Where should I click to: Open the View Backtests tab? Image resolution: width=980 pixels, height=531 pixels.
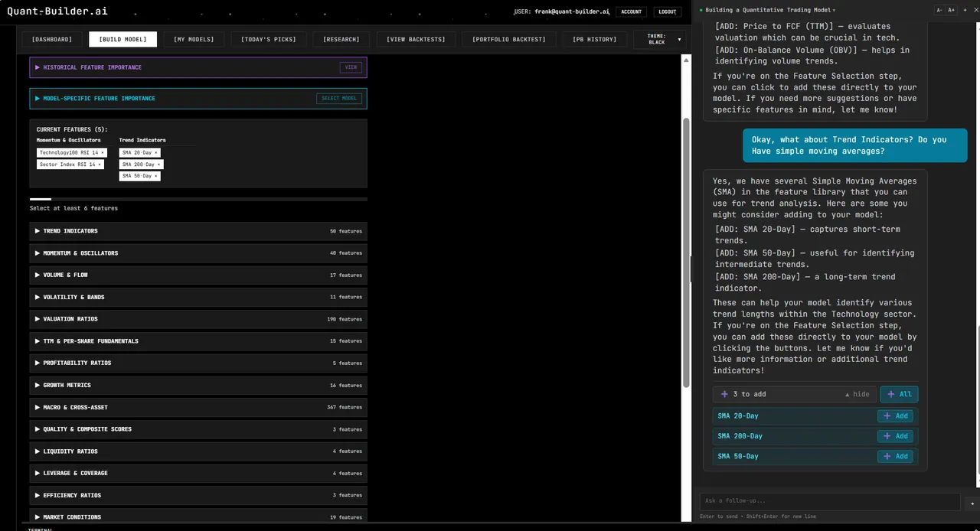tap(416, 39)
